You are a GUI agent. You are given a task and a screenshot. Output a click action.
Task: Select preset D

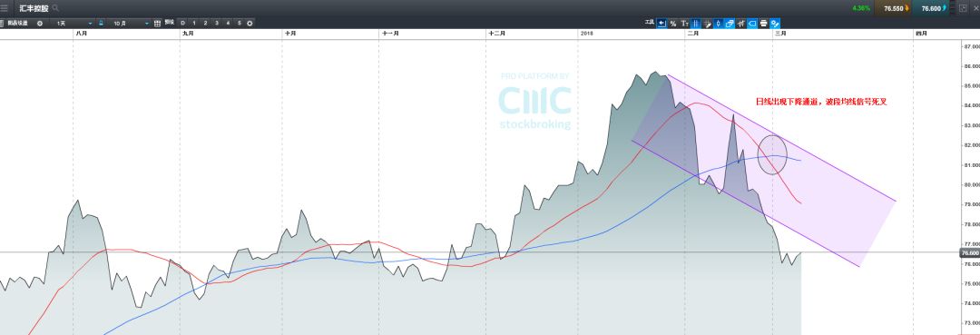(183, 23)
